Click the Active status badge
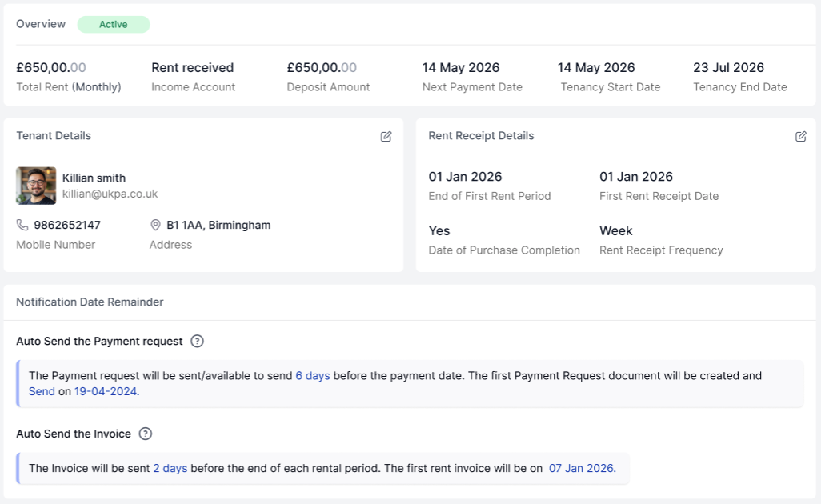The image size is (821, 504). click(114, 25)
